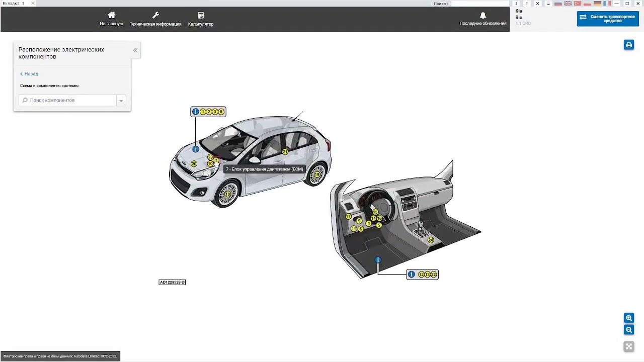Select component marker 19 on rear wheel
This screenshot has width=644, height=362.
pos(317,175)
